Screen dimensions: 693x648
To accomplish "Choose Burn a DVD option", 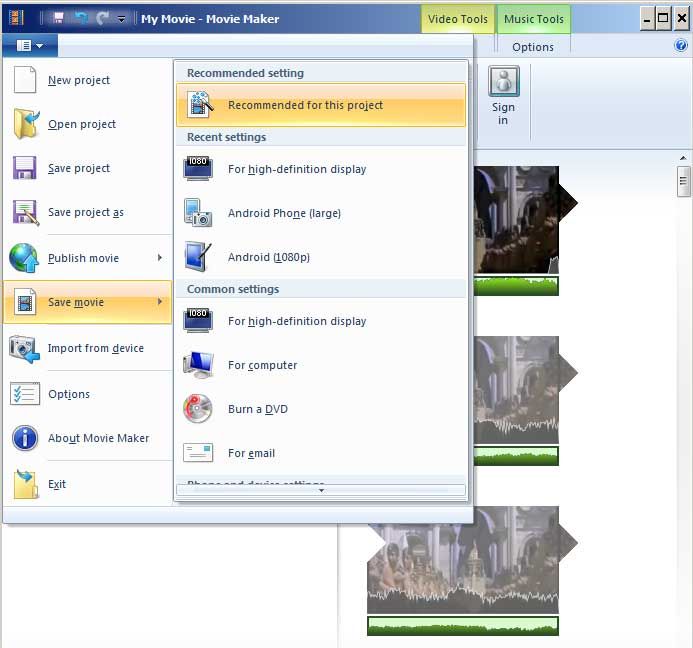I will point(321,409).
